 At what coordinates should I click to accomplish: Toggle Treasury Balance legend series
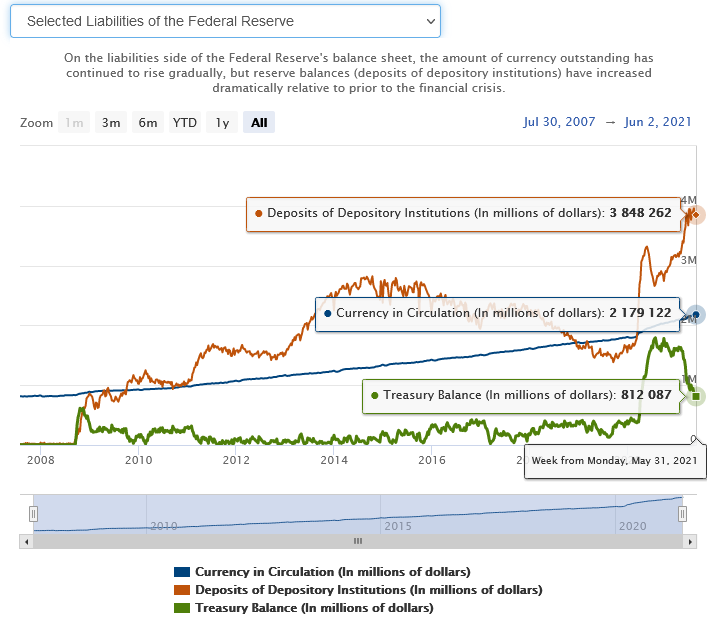(x=304, y=608)
